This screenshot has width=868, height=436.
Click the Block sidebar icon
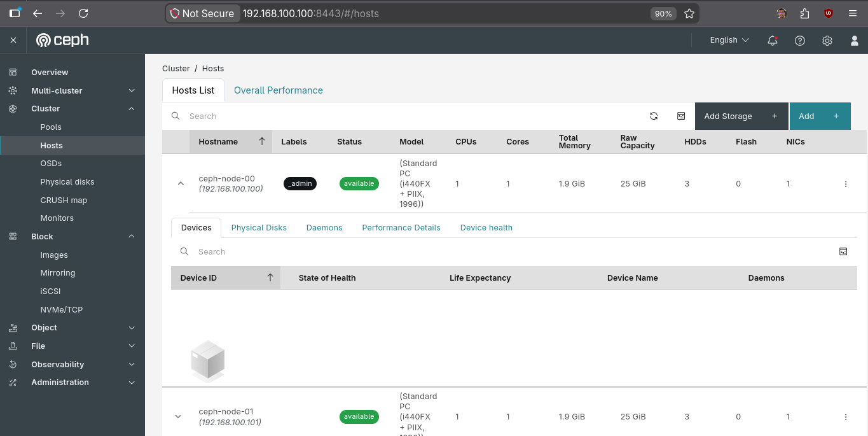[13, 236]
